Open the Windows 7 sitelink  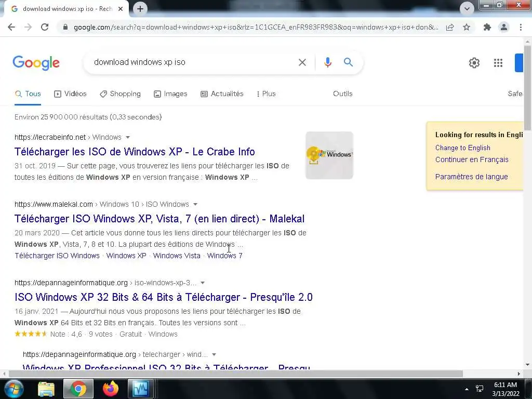pyautogui.click(x=224, y=256)
